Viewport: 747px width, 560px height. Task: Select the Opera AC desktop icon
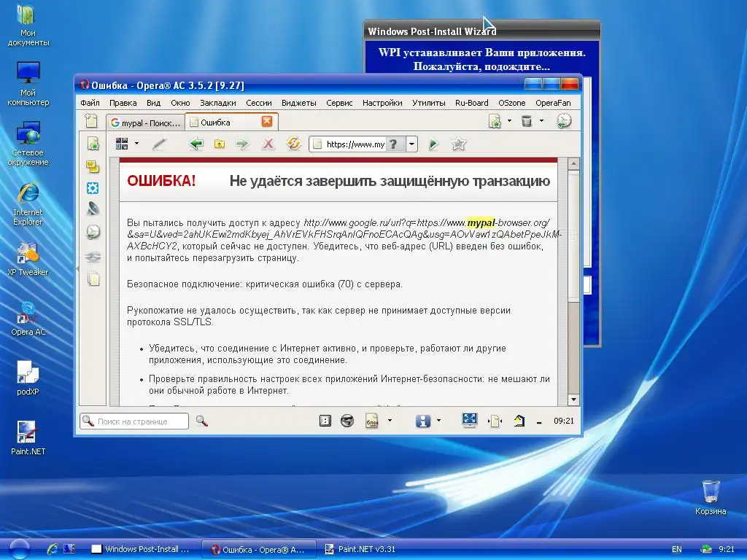(x=28, y=318)
